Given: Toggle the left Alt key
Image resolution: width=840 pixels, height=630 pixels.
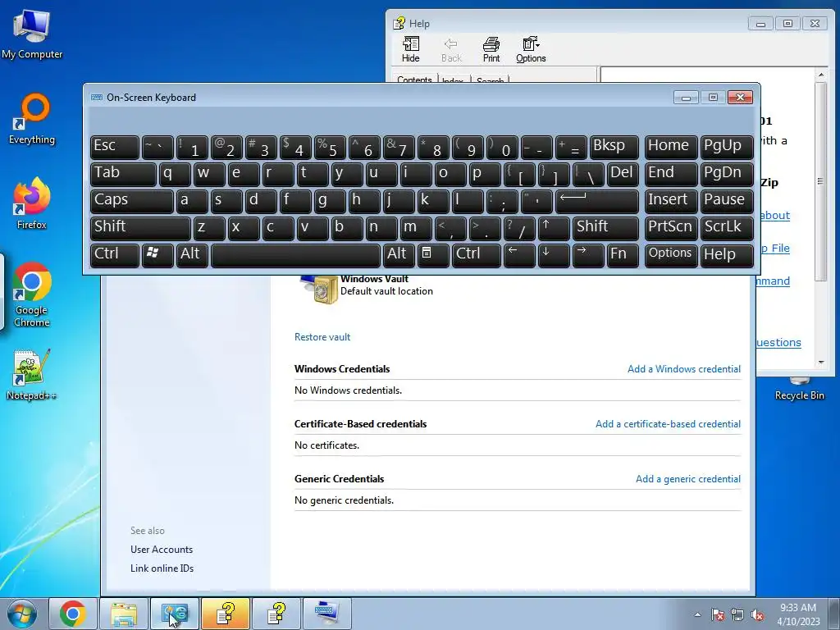Looking at the screenshot, I should (192, 255).
